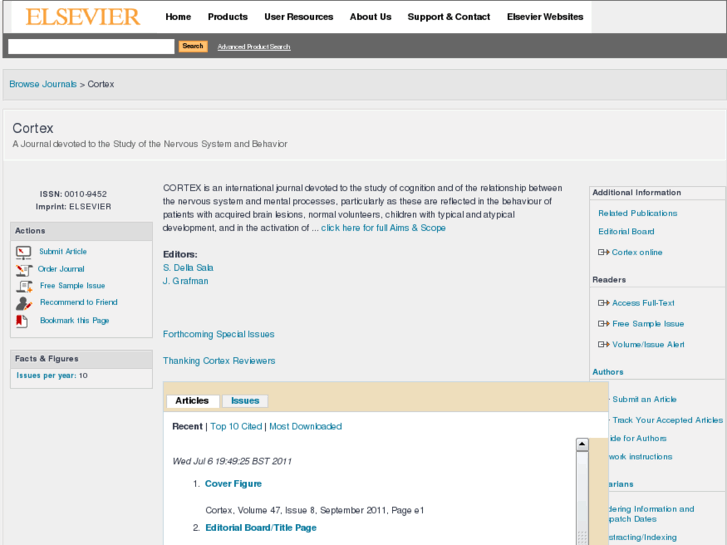Open the User Resources menu

[299, 17]
